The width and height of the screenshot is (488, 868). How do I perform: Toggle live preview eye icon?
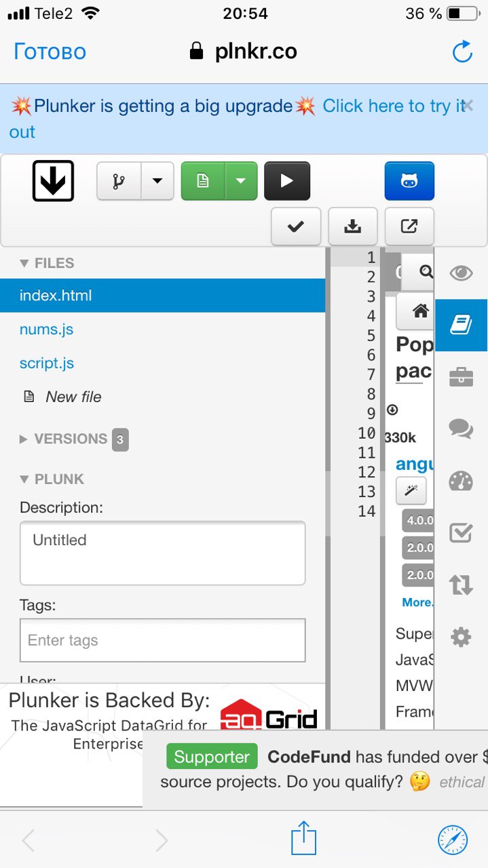(462, 273)
